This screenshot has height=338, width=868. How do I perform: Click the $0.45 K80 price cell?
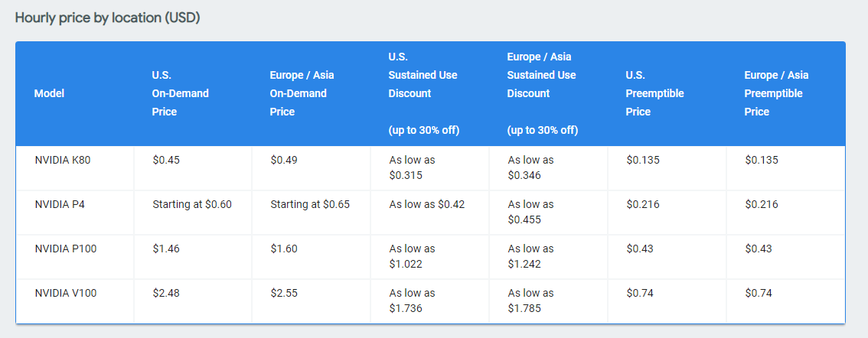click(x=165, y=160)
